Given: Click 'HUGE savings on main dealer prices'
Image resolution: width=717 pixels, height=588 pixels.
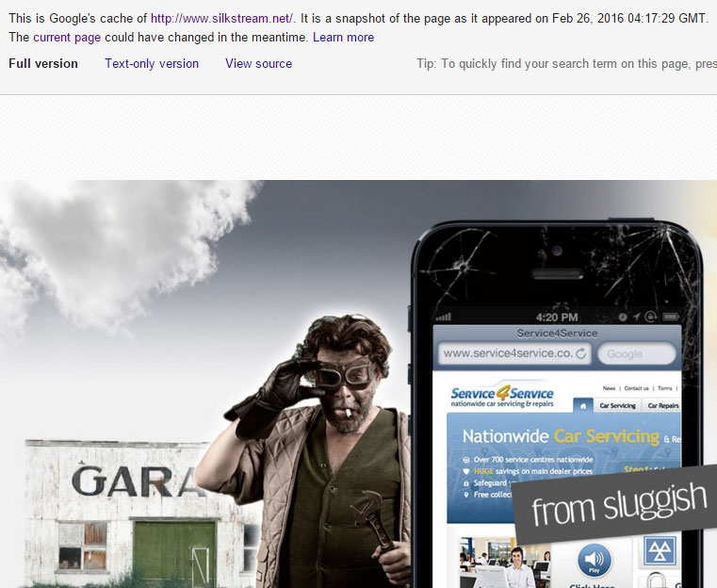Looking at the screenshot, I should click(x=532, y=471).
